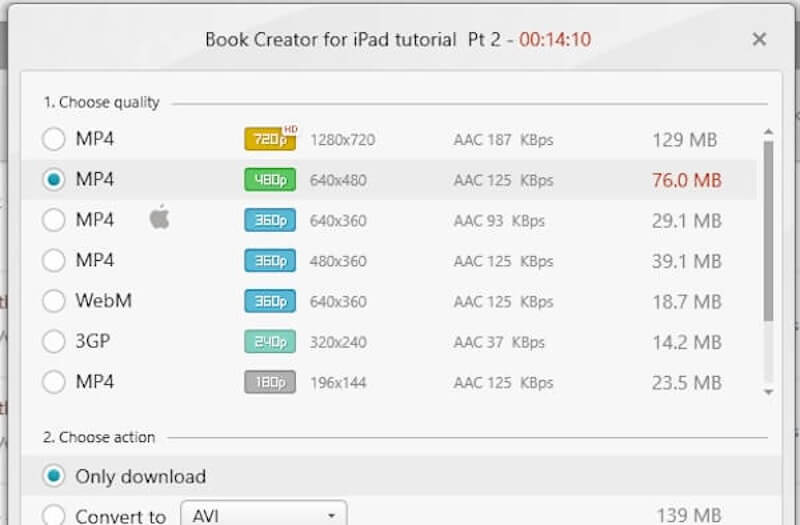Click the yellow 720p HD quality badge

coord(270,139)
